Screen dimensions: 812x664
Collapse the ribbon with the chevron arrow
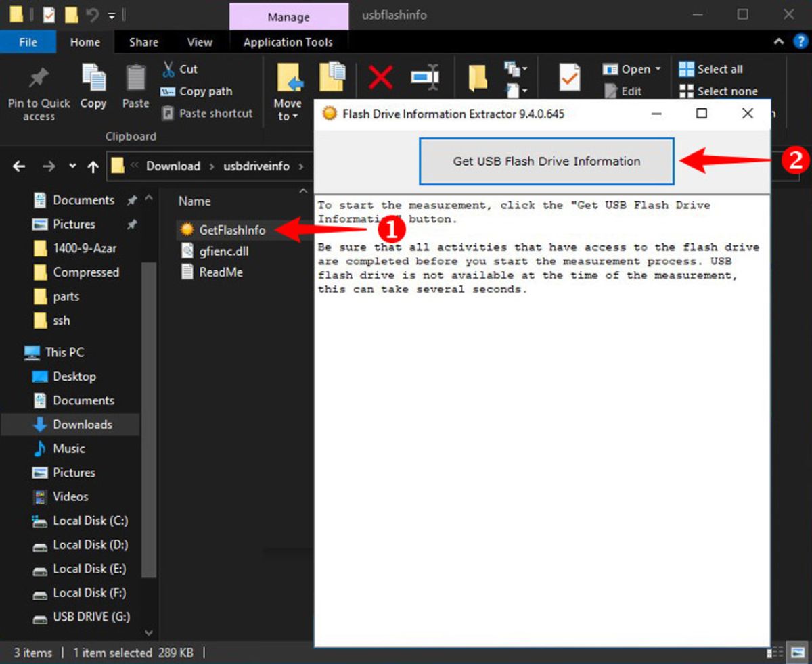click(779, 42)
